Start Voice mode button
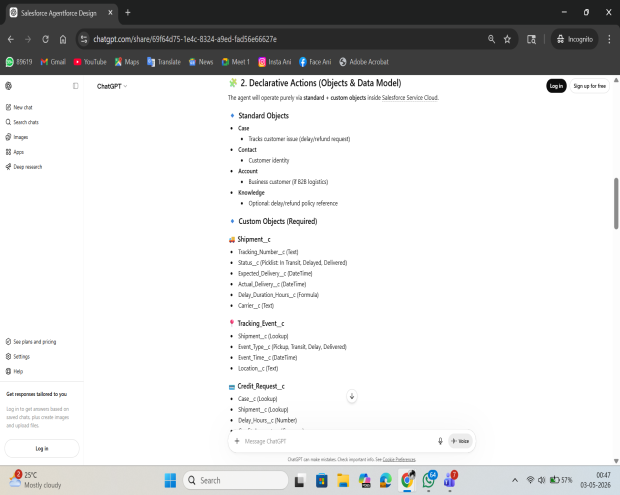620x495 pixels. pos(460,441)
